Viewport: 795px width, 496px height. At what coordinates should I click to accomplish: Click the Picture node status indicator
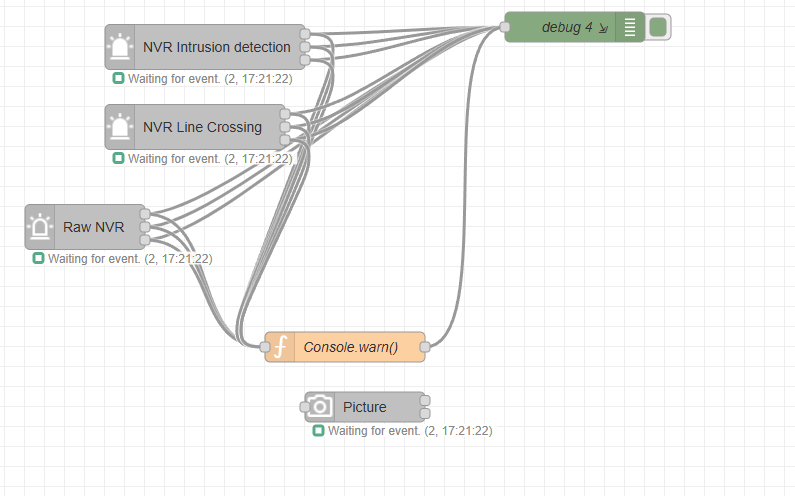click(x=318, y=431)
